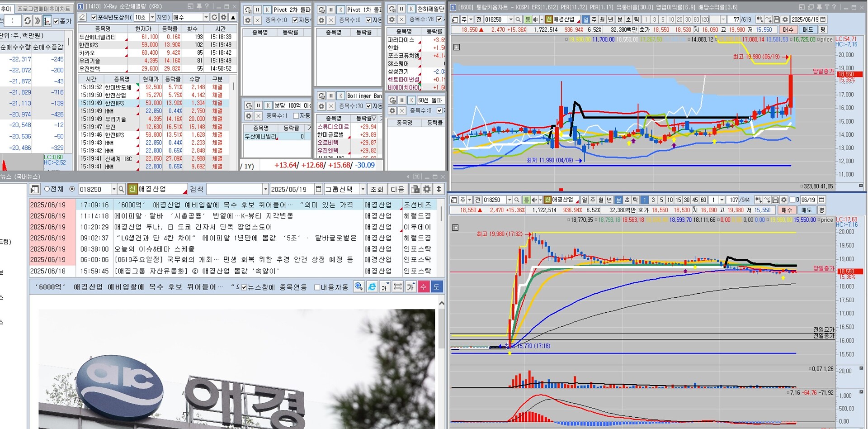Image resolution: width=868 pixels, height=429 pixels.
Task: Click upper chart sound speaker icon
Action: click(535, 19)
